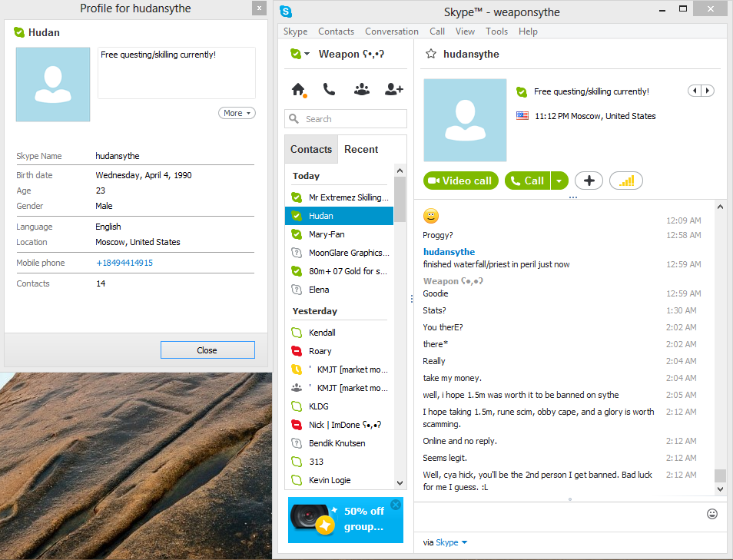Start a Video call with hudansythe

coord(460,181)
